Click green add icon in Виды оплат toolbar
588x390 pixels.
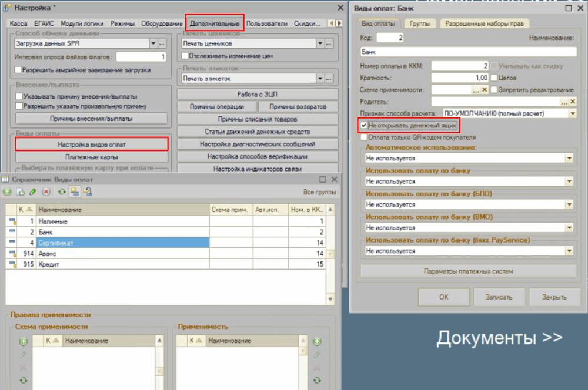(7, 191)
